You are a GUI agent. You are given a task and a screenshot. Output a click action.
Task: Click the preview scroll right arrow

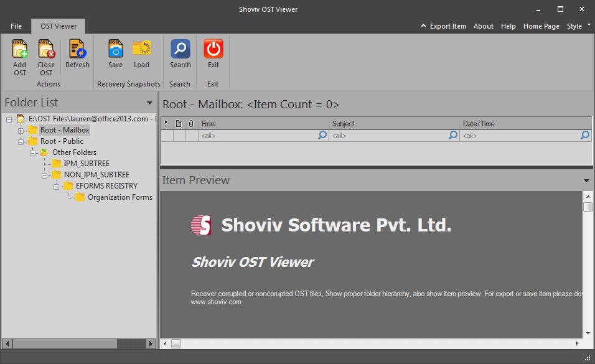point(577,344)
